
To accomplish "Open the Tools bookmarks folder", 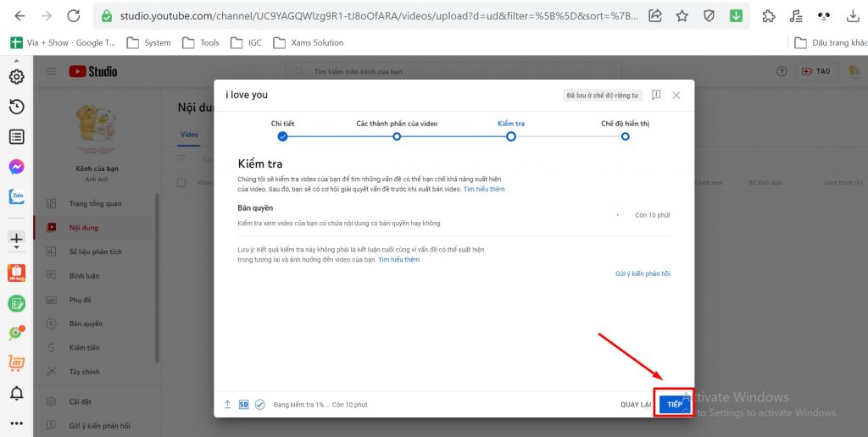I will [x=201, y=42].
